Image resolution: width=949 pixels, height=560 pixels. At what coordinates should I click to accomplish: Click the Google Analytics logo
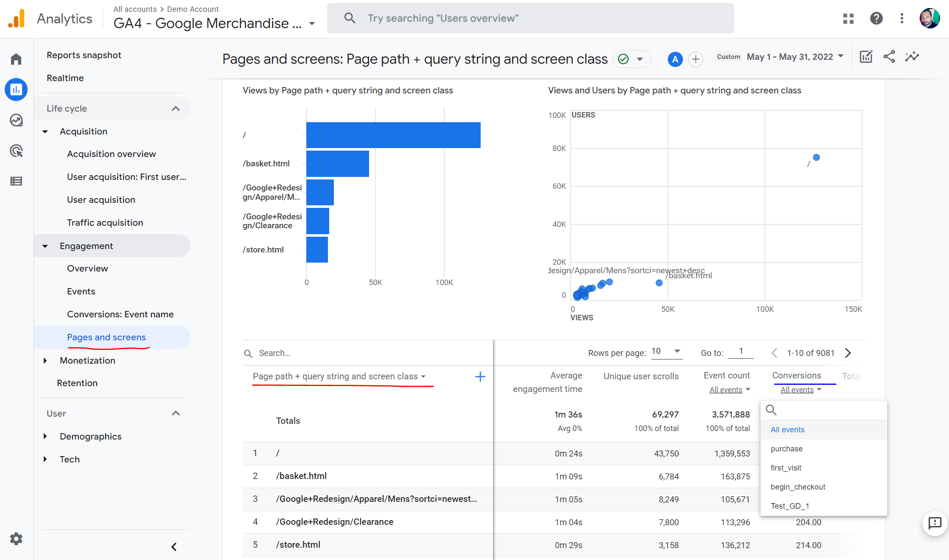(x=17, y=19)
